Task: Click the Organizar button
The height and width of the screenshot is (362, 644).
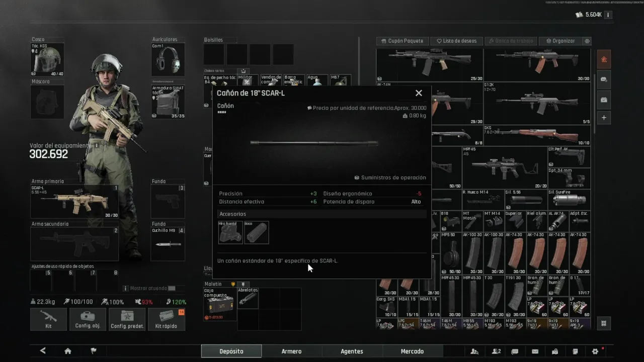Action: click(560, 41)
